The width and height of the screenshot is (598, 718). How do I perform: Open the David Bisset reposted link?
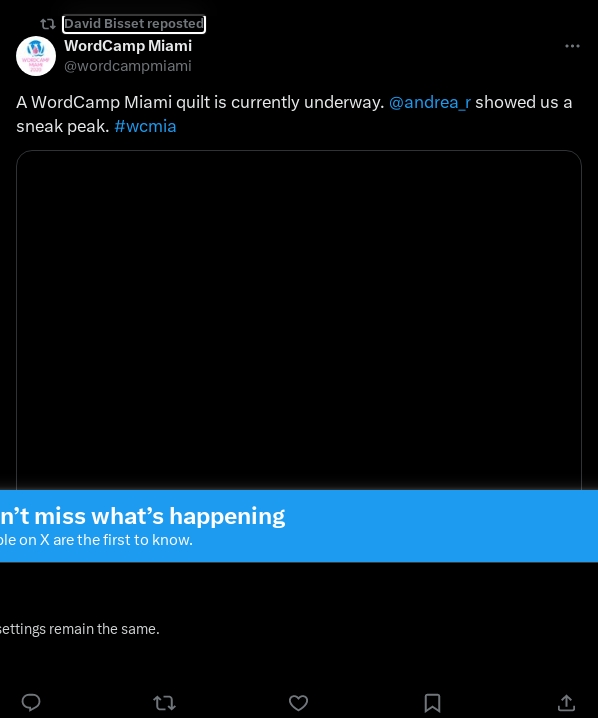(134, 24)
